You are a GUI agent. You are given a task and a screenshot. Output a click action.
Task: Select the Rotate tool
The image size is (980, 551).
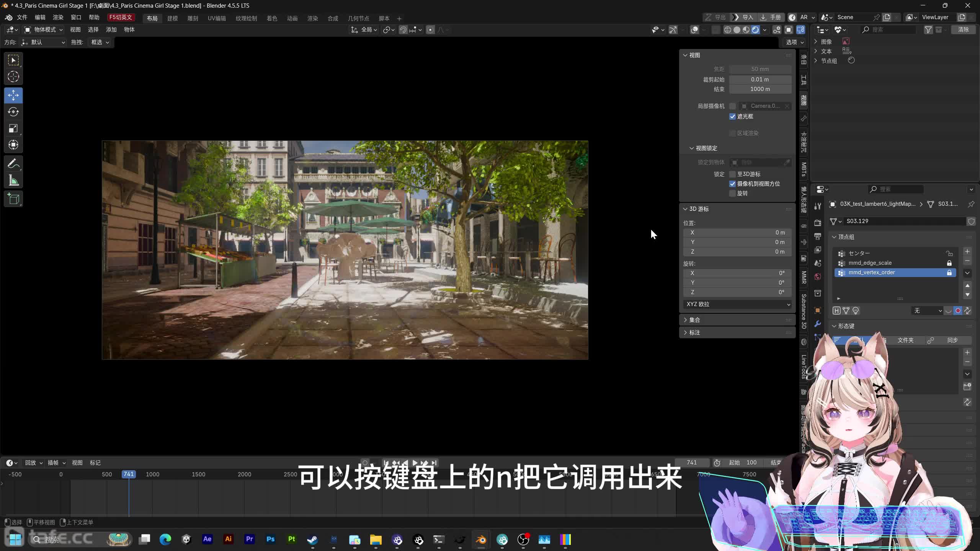13,112
